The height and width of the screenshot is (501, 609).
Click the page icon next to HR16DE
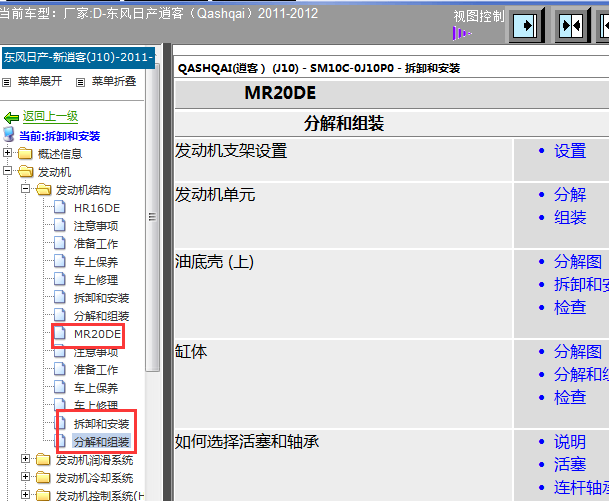pos(59,207)
